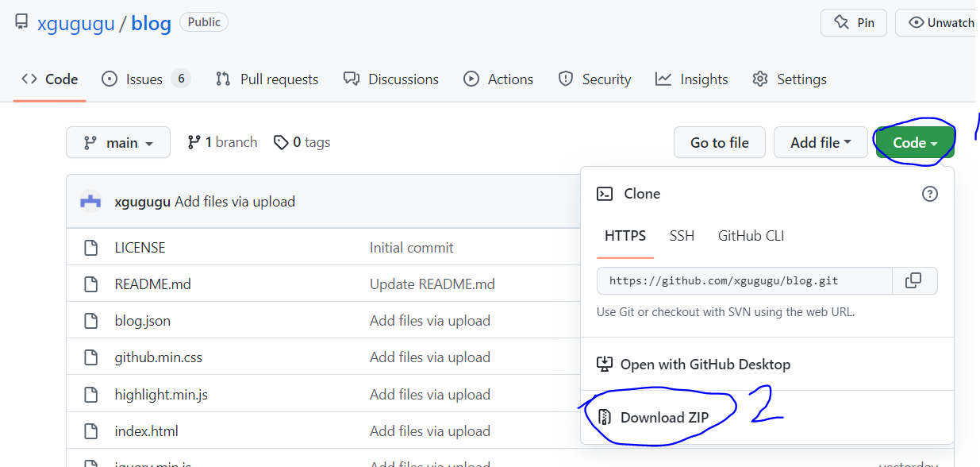Open the index.html file
The height and width of the screenshot is (467, 980).
[146, 431]
